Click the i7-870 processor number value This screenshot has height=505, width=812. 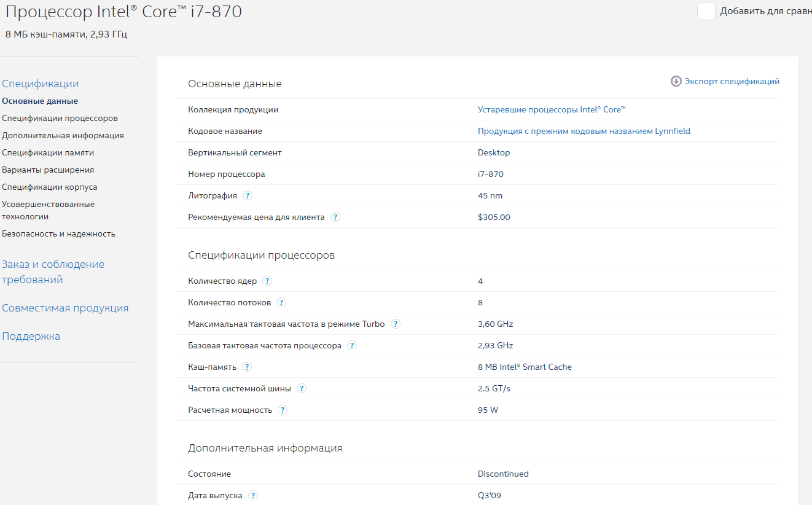[x=491, y=174]
